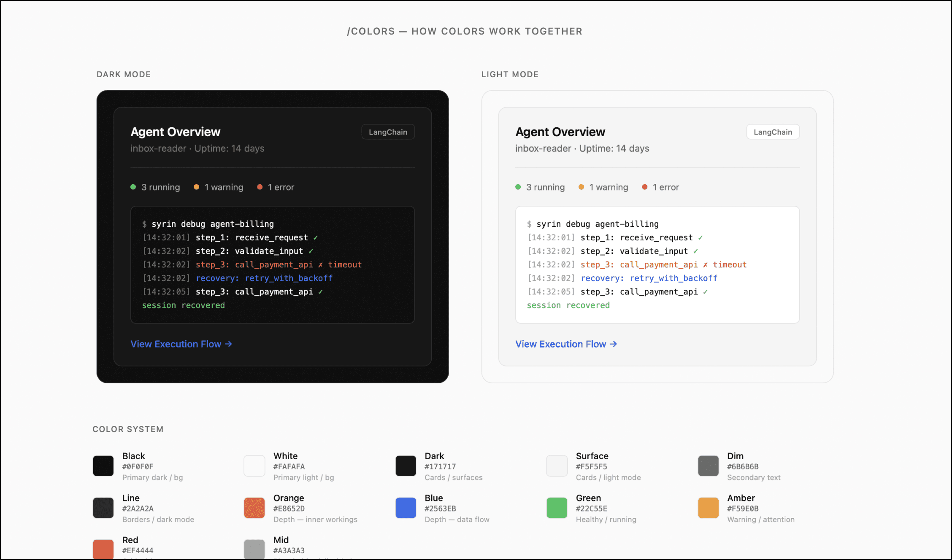Click "session recovered" in light terminal
Screen dimensions: 952x560
click(x=568, y=305)
